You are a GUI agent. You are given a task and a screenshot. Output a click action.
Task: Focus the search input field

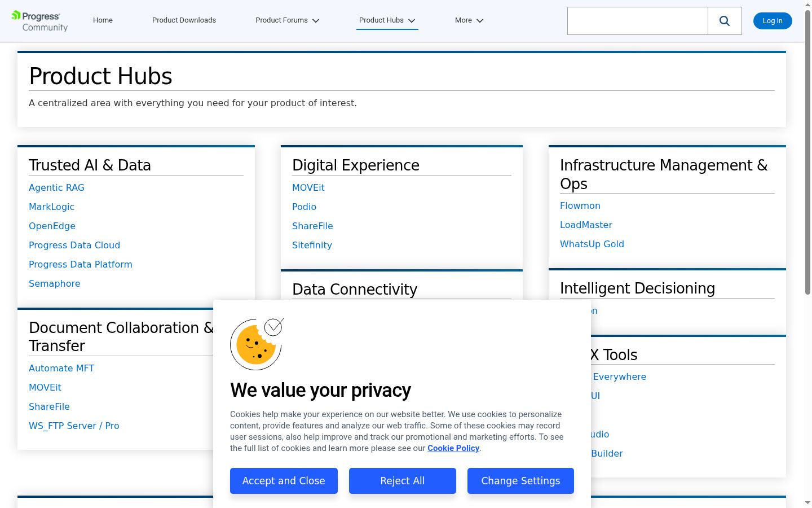[x=638, y=21]
